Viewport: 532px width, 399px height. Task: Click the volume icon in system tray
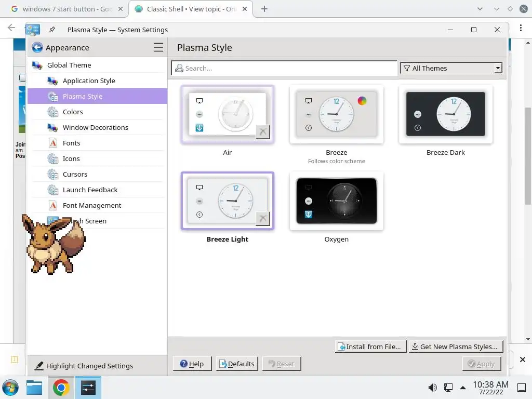433,388
